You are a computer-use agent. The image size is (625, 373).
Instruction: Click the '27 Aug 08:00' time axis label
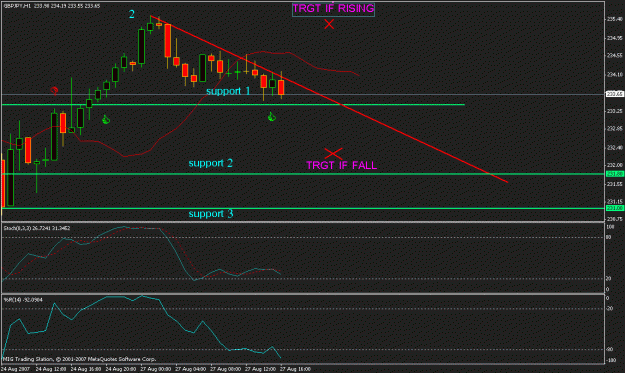click(x=226, y=369)
